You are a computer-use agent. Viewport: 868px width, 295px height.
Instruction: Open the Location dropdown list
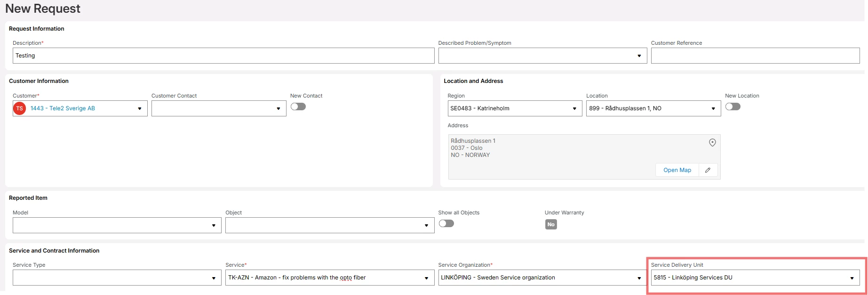[713, 109]
